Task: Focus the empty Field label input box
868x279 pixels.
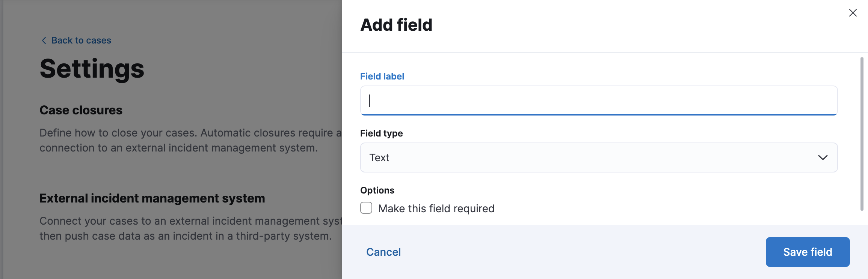Action: point(599,100)
